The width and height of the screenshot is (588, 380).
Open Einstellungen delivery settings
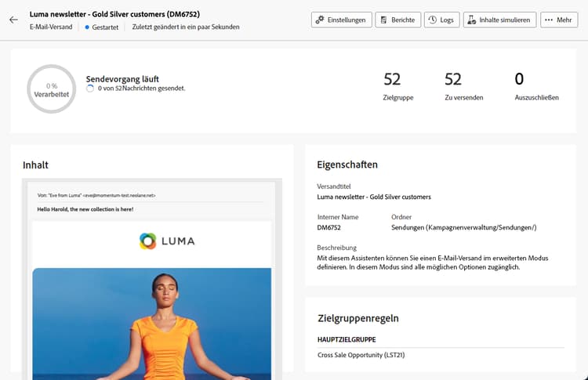(341, 20)
